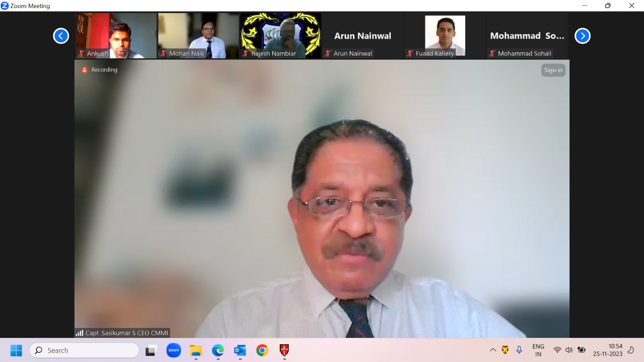Open the volume control in system tray
This screenshot has width=644, height=362.
tap(569, 350)
